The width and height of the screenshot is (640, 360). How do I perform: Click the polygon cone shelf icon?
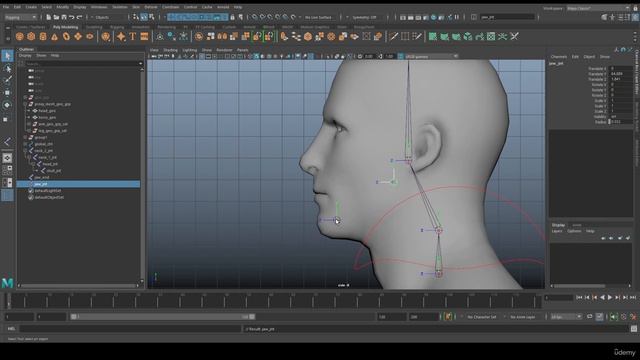pyautogui.click(x=54, y=37)
